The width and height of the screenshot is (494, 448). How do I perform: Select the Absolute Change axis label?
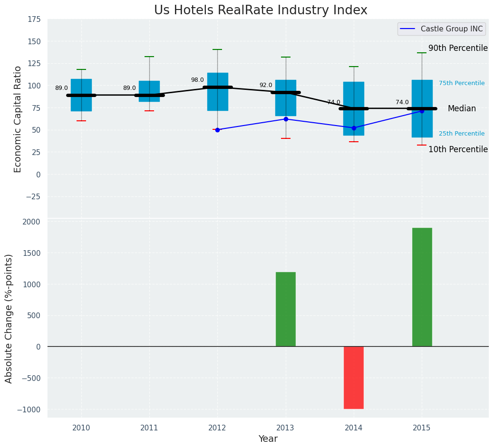click(x=9, y=318)
